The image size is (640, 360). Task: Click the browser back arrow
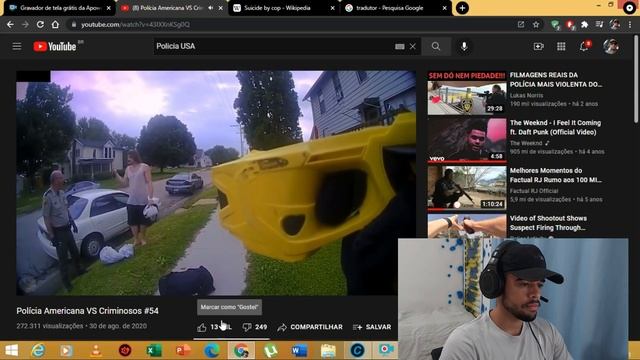pyautogui.click(x=10, y=24)
